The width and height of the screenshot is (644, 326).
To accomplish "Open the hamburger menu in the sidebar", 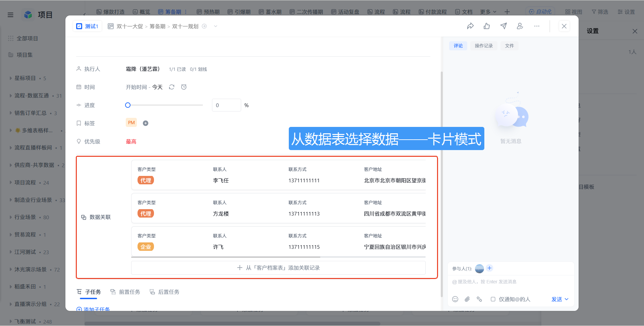I will click(x=10, y=15).
